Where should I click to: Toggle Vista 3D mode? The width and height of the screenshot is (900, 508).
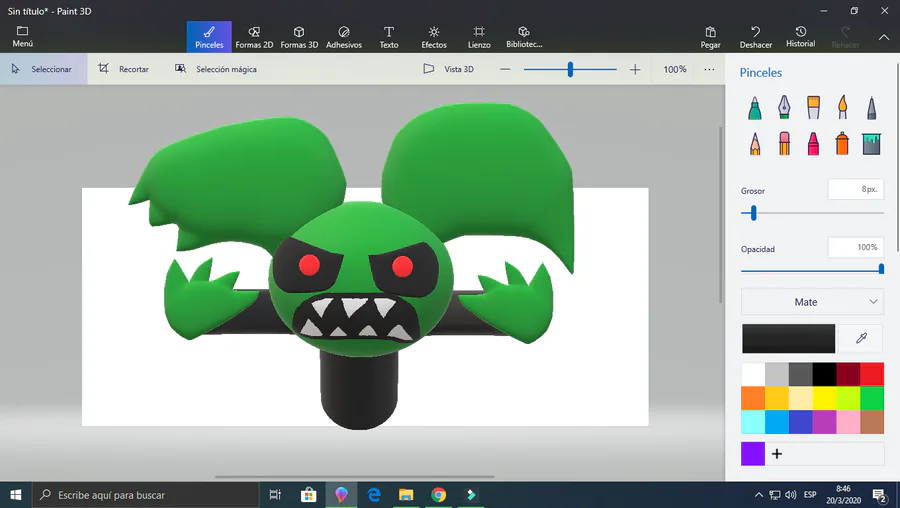(x=448, y=69)
